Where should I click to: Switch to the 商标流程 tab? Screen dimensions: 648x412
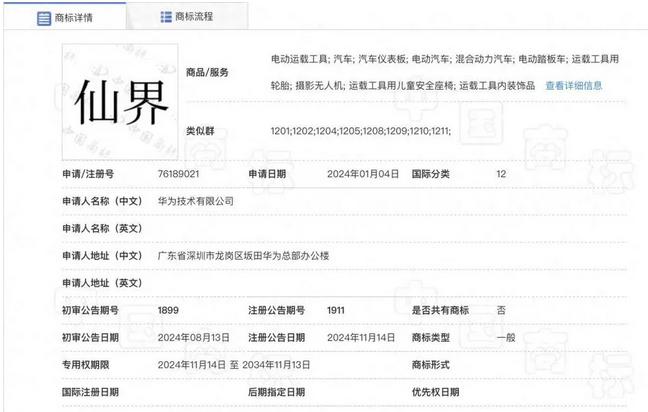tap(187, 17)
